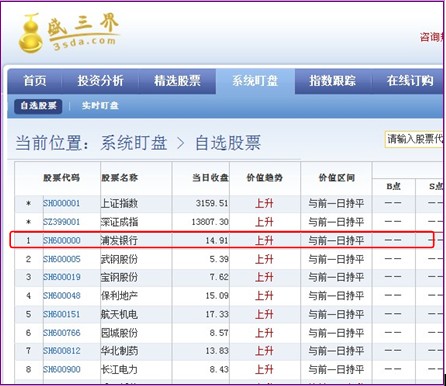Viewport: 446px width, 386px height.
Task: Select stock name 航天机电
Action: 119,314
